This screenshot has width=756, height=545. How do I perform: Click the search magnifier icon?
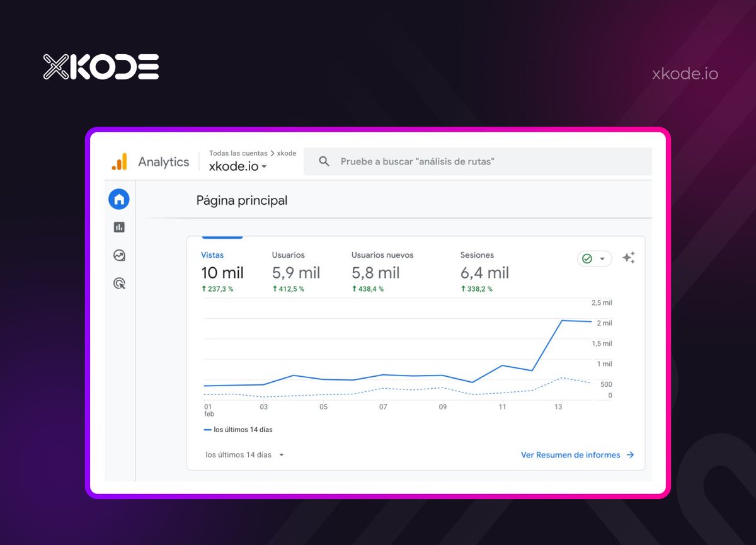pyautogui.click(x=324, y=161)
